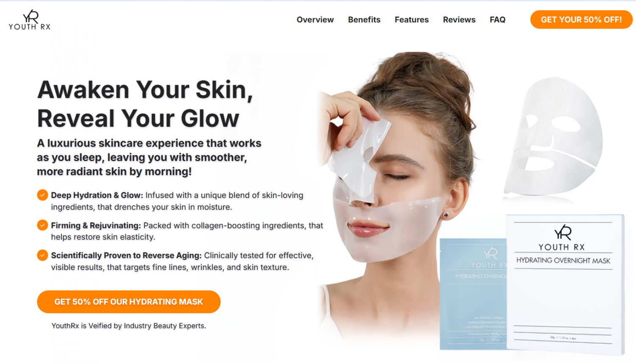
Task: Click the Scientifically Proven checkmark icon
Action: click(42, 255)
